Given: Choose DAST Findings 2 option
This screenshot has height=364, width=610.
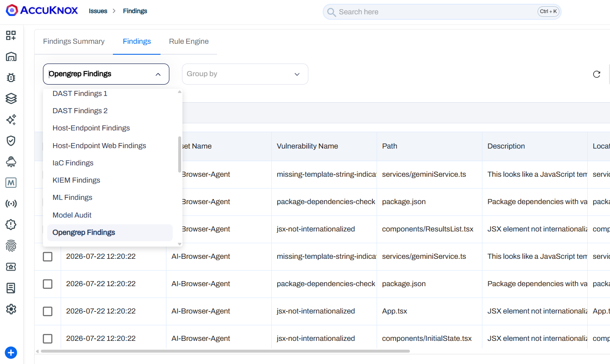Looking at the screenshot, I should click(110, 111).
